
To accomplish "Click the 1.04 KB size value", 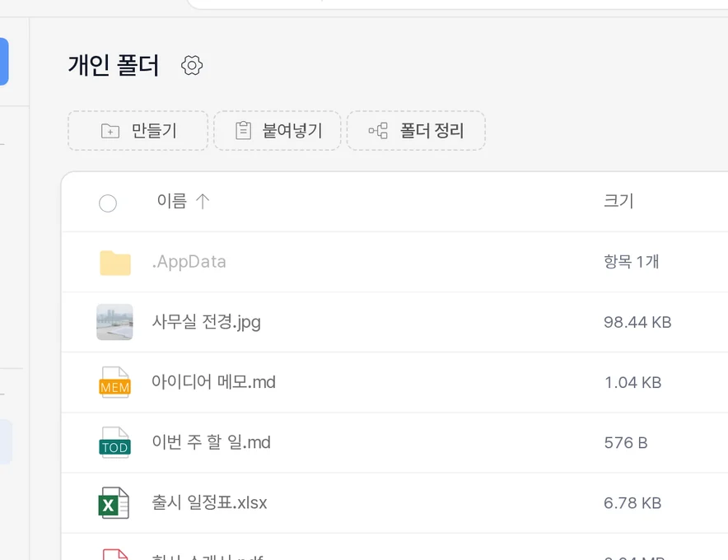I will pos(632,383).
